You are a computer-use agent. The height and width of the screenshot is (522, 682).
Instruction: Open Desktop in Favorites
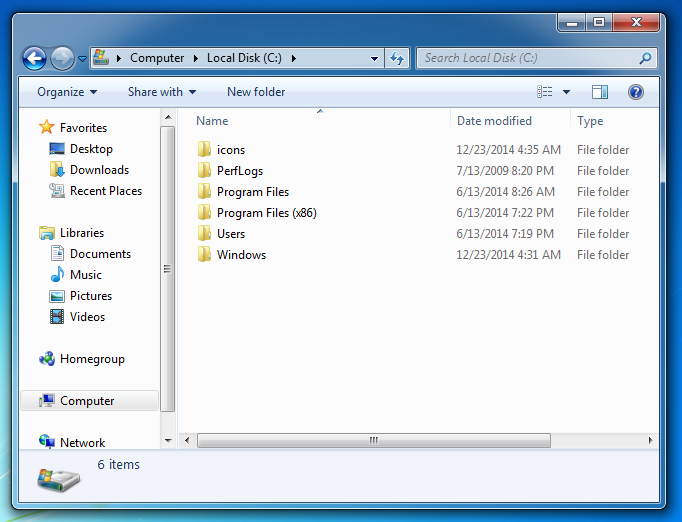(91, 149)
